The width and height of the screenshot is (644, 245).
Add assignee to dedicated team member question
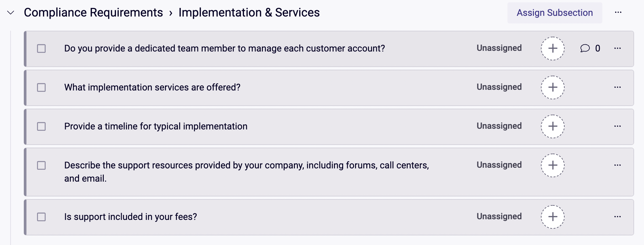click(553, 49)
